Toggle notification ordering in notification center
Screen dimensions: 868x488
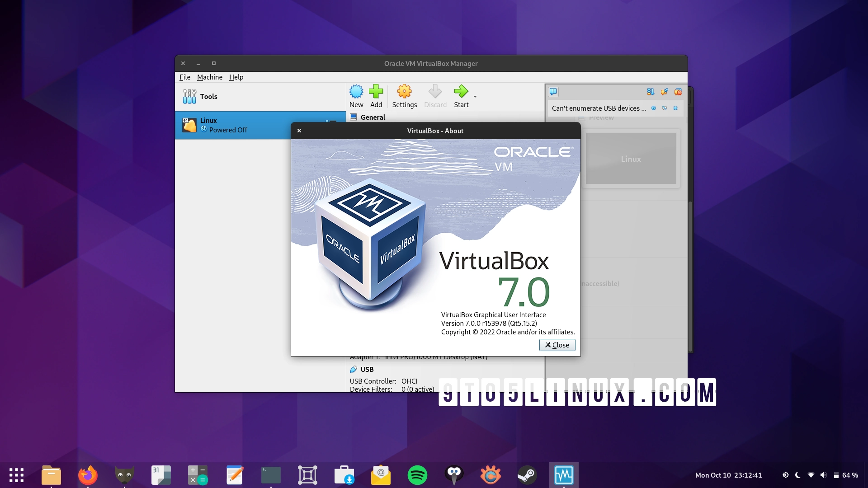pos(651,92)
